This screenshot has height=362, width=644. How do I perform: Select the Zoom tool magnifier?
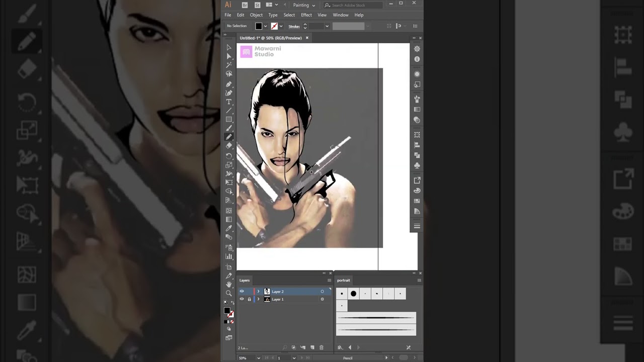[x=229, y=293]
